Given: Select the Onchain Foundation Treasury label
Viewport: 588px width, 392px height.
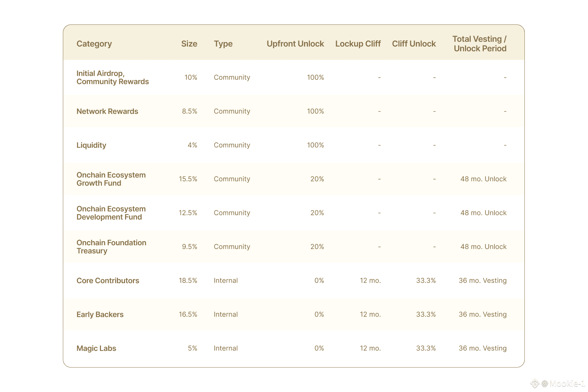Looking at the screenshot, I should (111, 247).
